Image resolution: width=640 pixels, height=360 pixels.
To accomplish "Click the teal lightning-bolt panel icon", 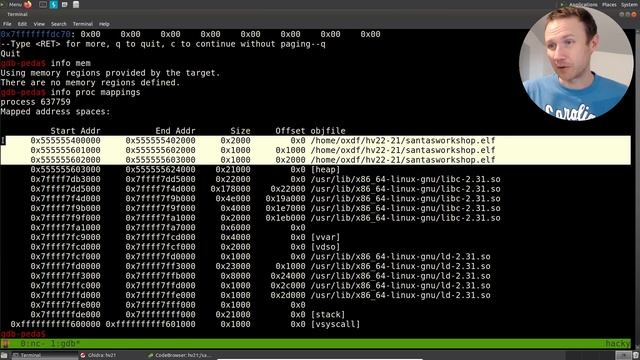I will pos(53,4).
